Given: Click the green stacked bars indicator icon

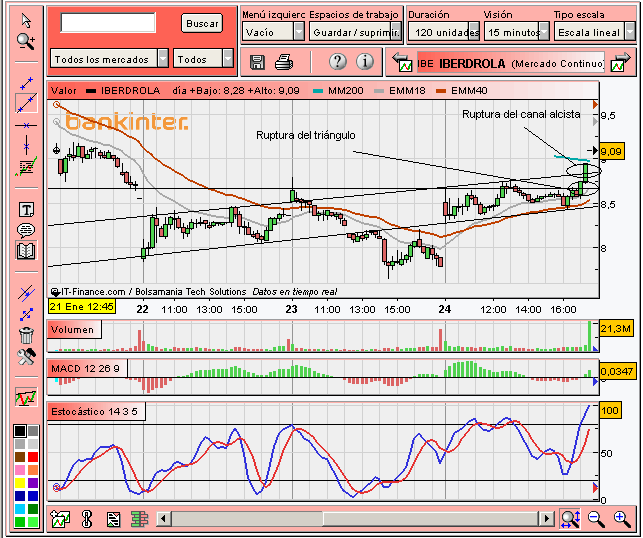Looking at the screenshot, I should (139, 519).
